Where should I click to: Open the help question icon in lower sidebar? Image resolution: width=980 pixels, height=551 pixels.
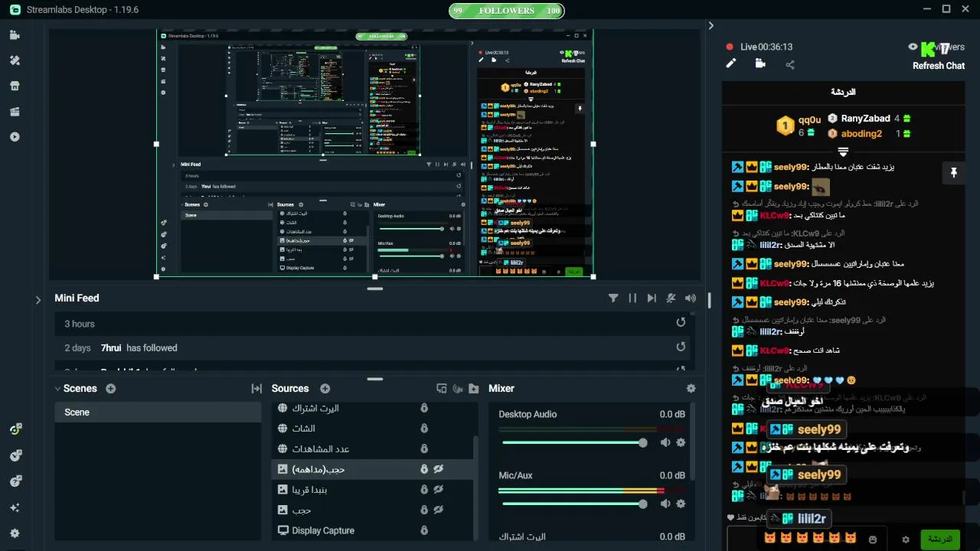coord(15,481)
